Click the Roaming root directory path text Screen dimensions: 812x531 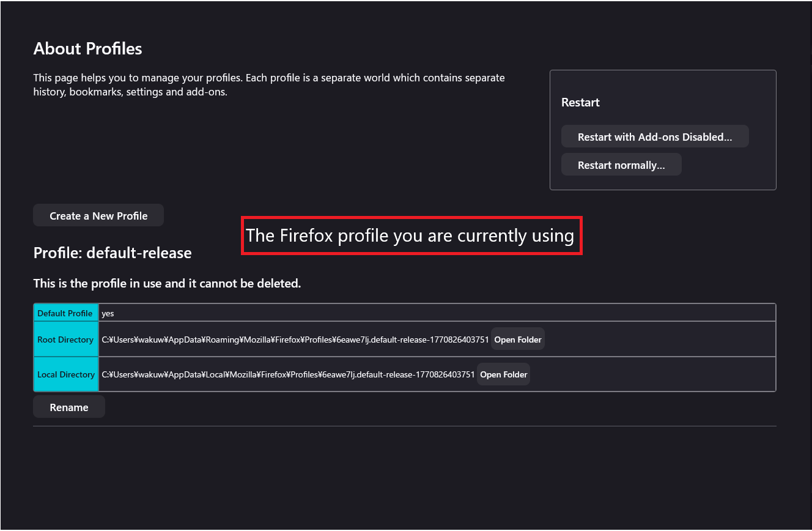click(x=295, y=340)
